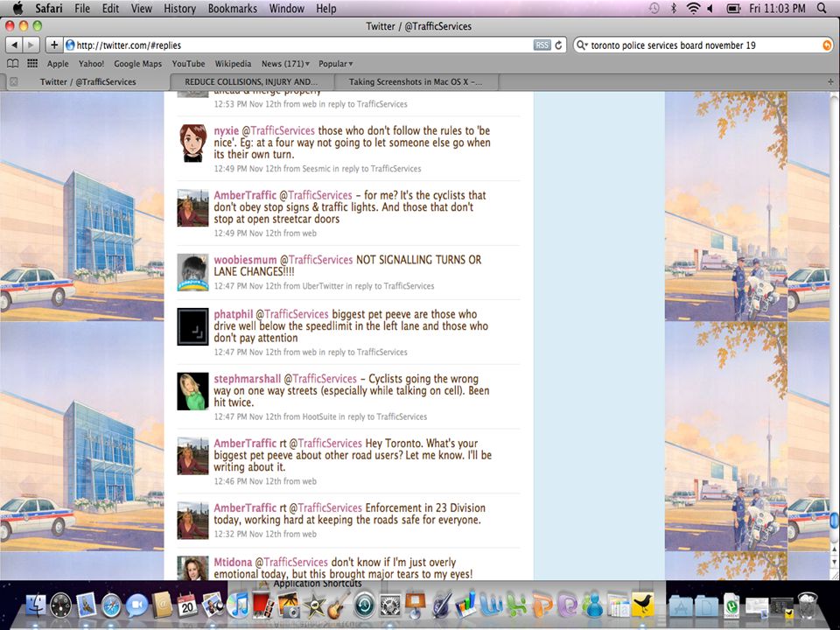
Task: Reload the page with the refresh arrow
Action: tap(558, 45)
